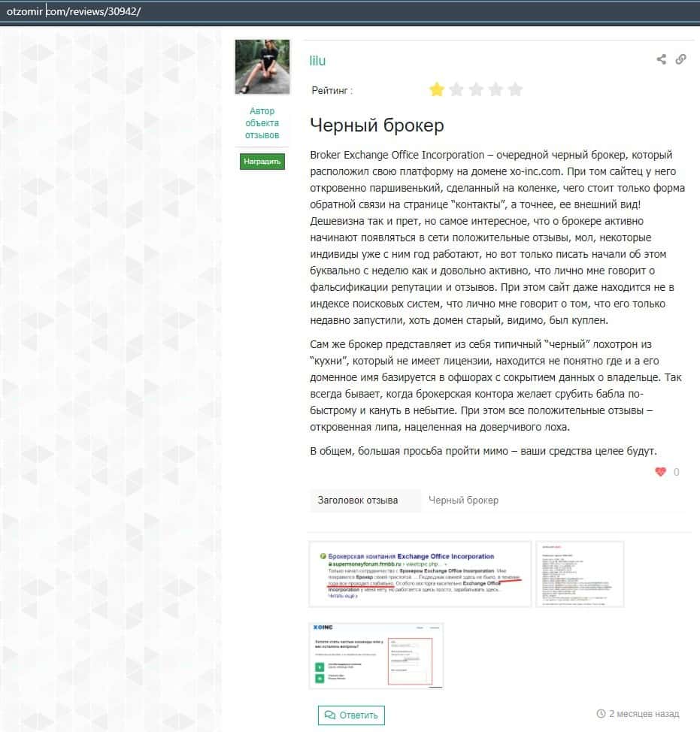
Task: Open the Автор объекта отзывов link
Action: (262, 123)
